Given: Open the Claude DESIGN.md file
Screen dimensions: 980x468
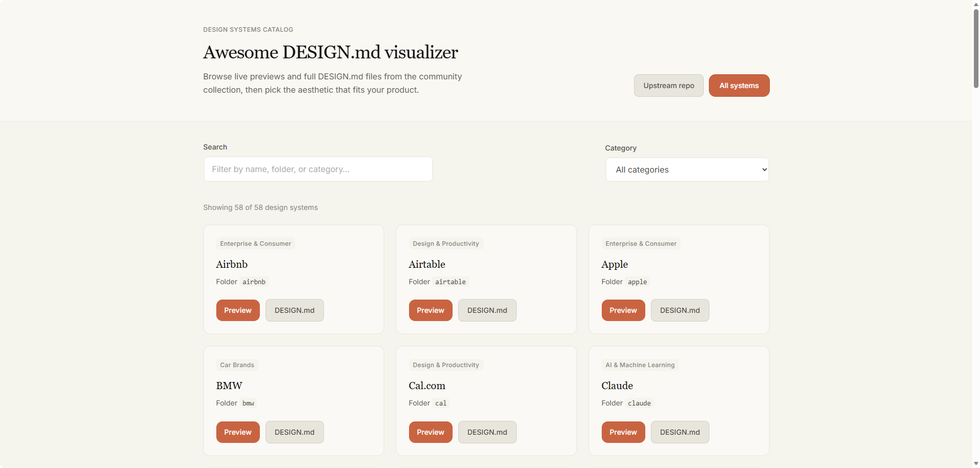Looking at the screenshot, I should coord(680,432).
